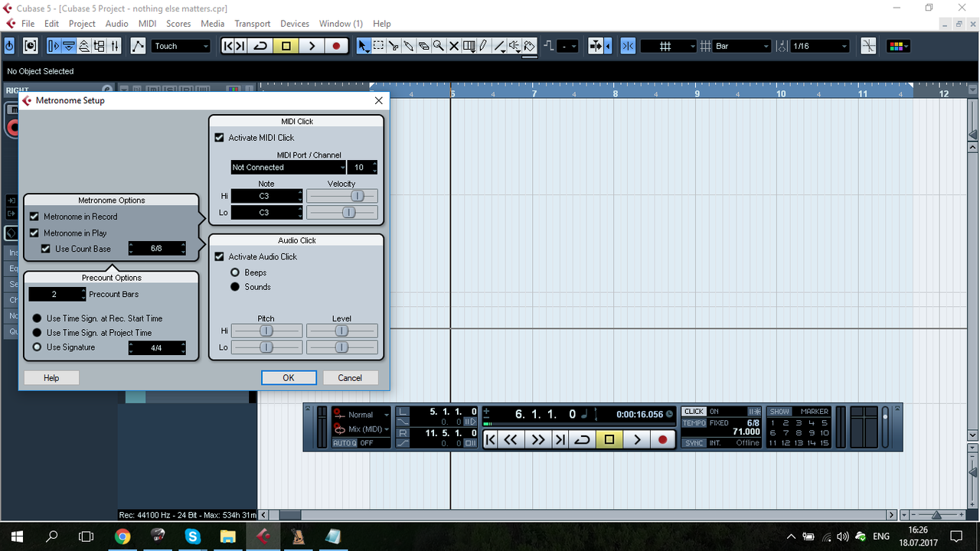
Task: Toggle Activate MIDI Click checkbox
Action: 220,138
